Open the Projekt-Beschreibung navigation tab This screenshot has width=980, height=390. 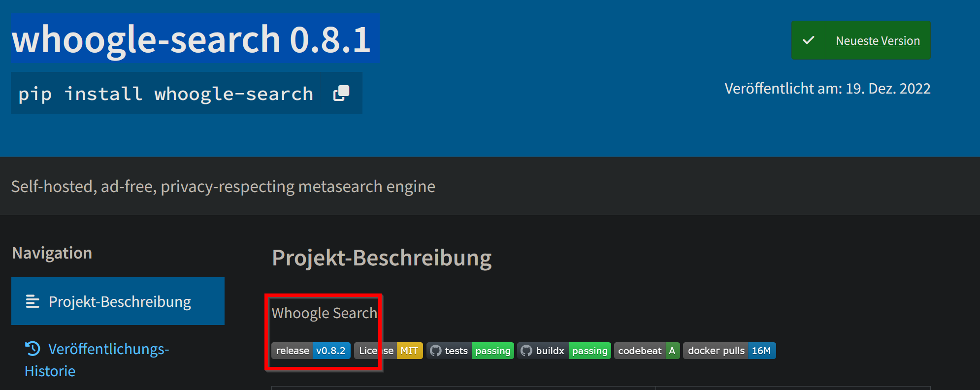[x=118, y=301]
